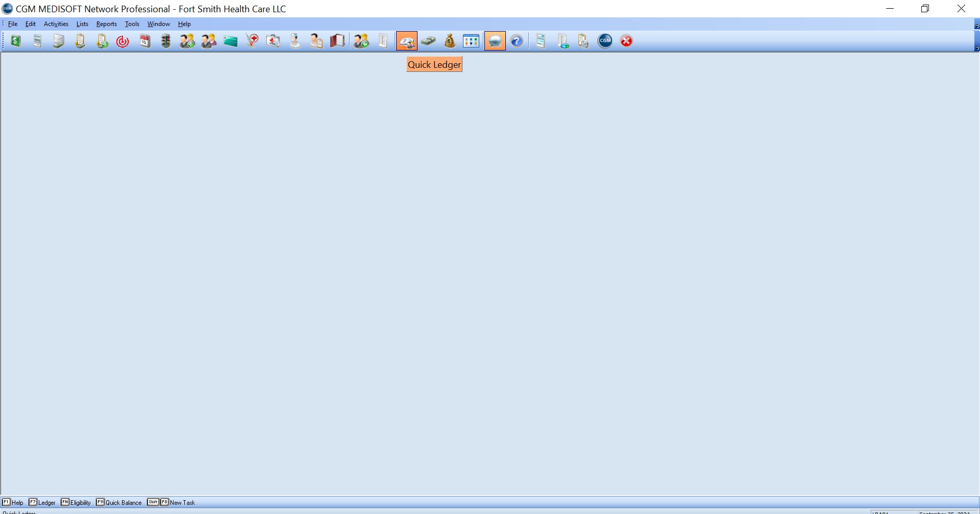Minimize the CGM MEDISOFT window
The width and height of the screenshot is (980, 514).
click(890, 9)
